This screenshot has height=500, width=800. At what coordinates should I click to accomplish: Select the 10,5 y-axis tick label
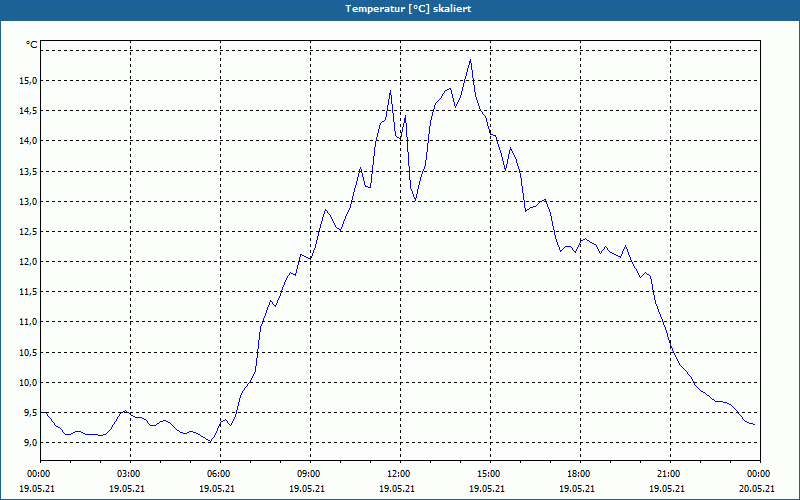coord(29,353)
